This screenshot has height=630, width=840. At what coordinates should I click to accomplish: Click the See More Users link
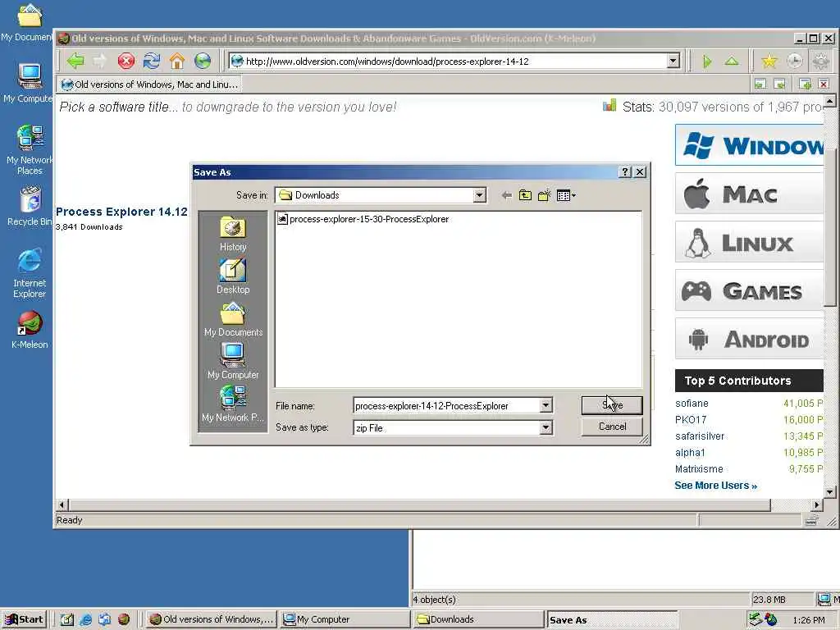pyautogui.click(x=715, y=486)
